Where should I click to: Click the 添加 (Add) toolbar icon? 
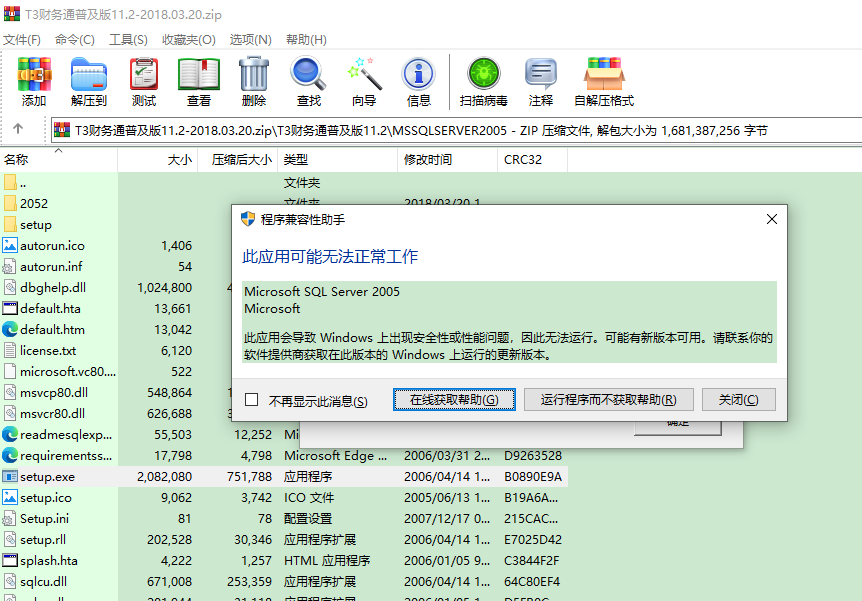(x=34, y=74)
